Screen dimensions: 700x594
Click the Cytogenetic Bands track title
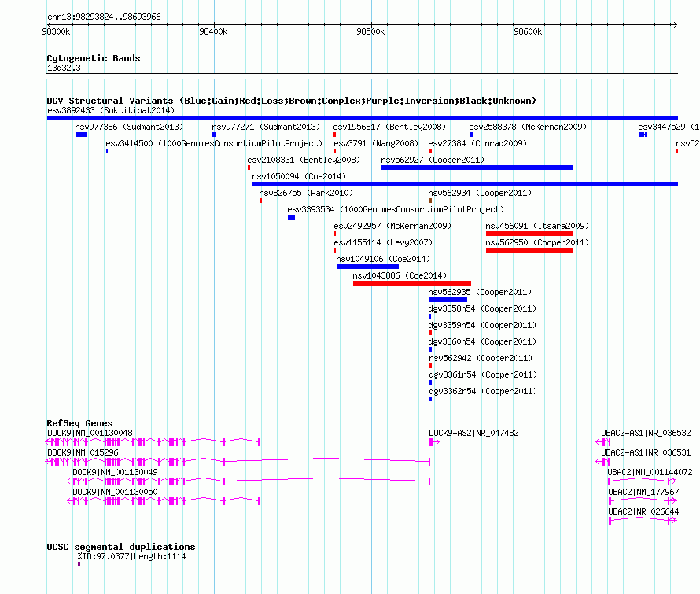[x=94, y=58]
